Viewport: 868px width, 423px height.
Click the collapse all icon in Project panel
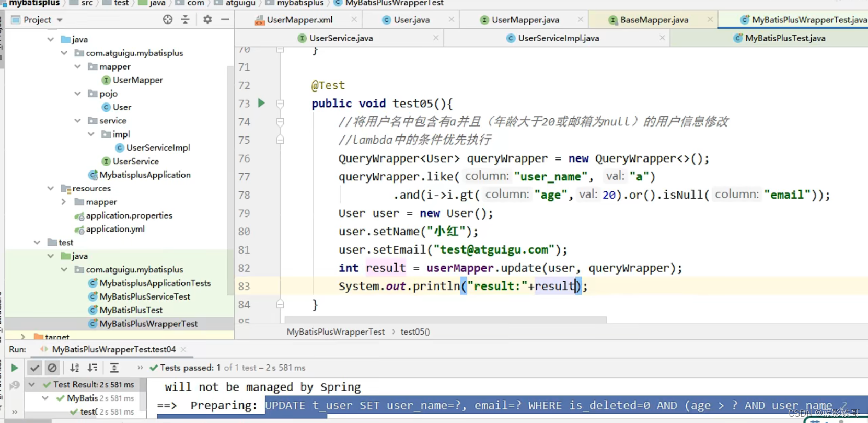point(186,19)
